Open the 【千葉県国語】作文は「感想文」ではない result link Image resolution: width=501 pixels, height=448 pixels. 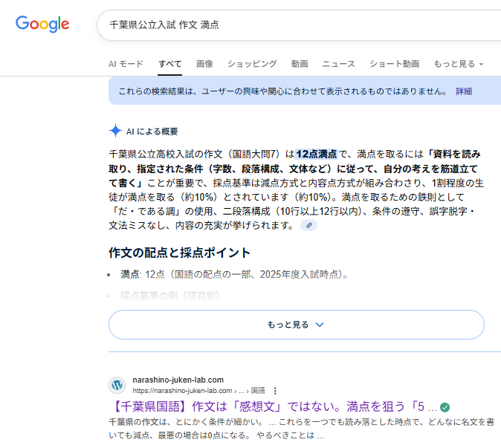pyautogui.click(x=272, y=407)
